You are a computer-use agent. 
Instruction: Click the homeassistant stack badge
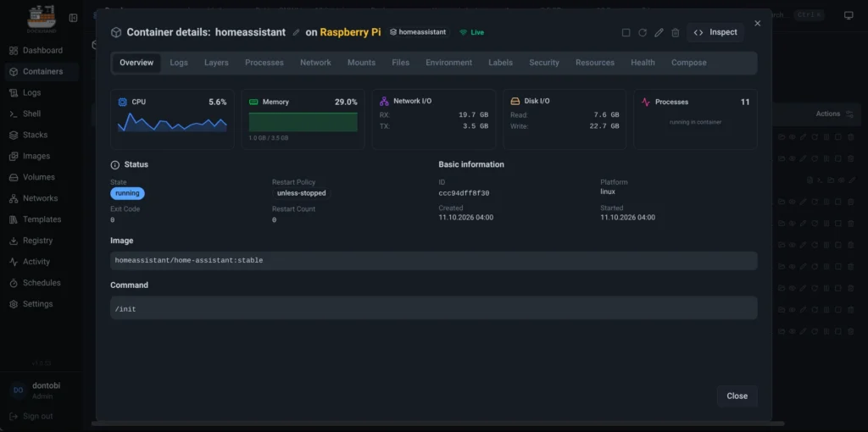(418, 32)
